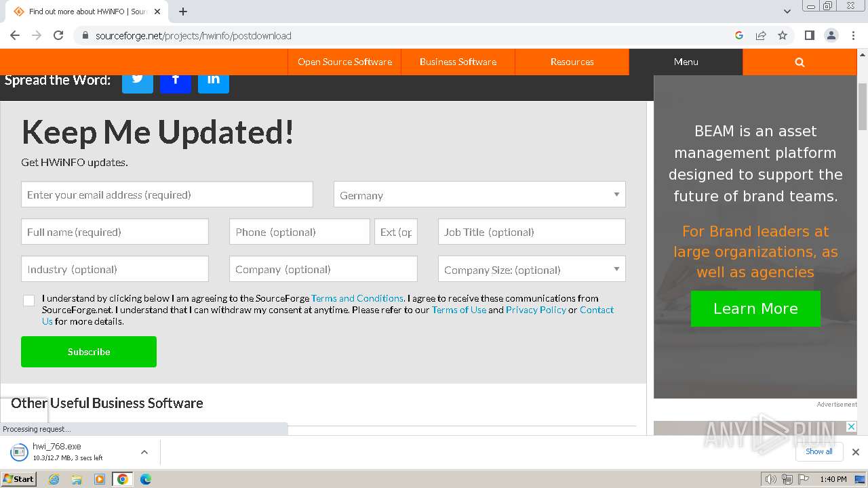
Task: Switch to Chrome in taskbar
Action: pos(123,479)
